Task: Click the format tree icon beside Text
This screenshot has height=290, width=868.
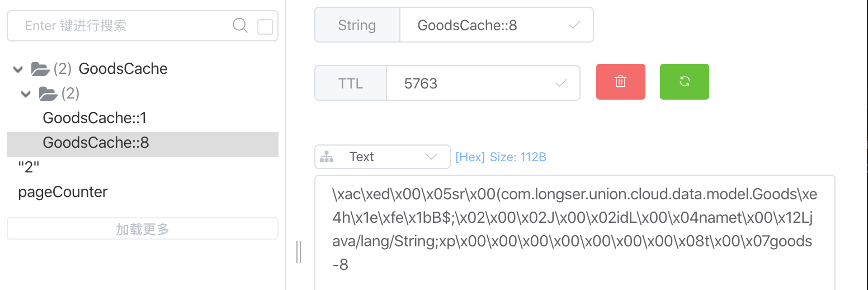Action: [x=327, y=157]
